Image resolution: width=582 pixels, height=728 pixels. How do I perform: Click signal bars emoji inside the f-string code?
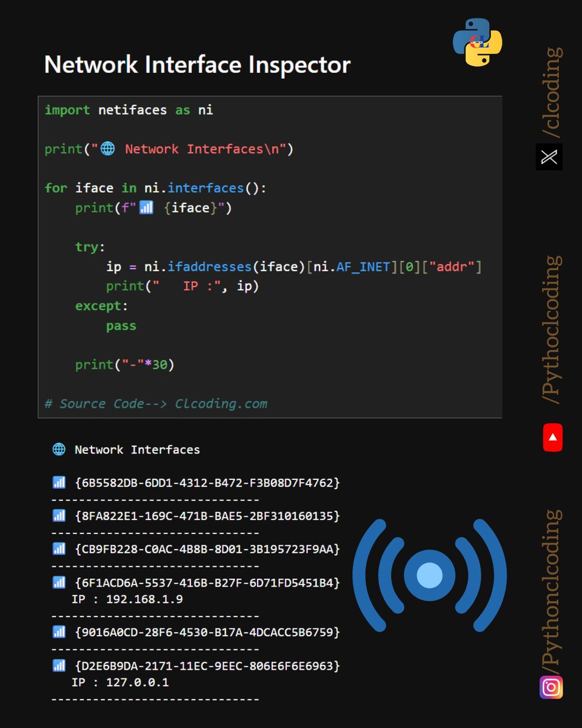coord(146,208)
